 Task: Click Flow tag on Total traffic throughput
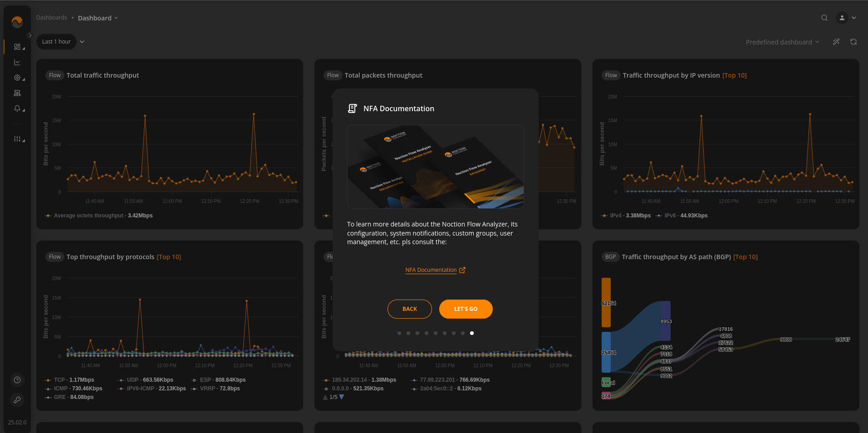coord(54,75)
